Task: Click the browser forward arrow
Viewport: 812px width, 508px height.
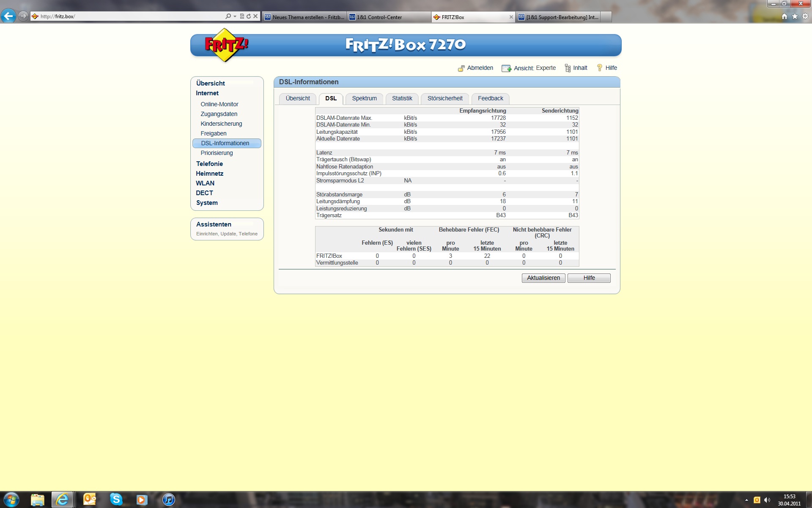Action: pyautogui.click(x=23, y=16)
